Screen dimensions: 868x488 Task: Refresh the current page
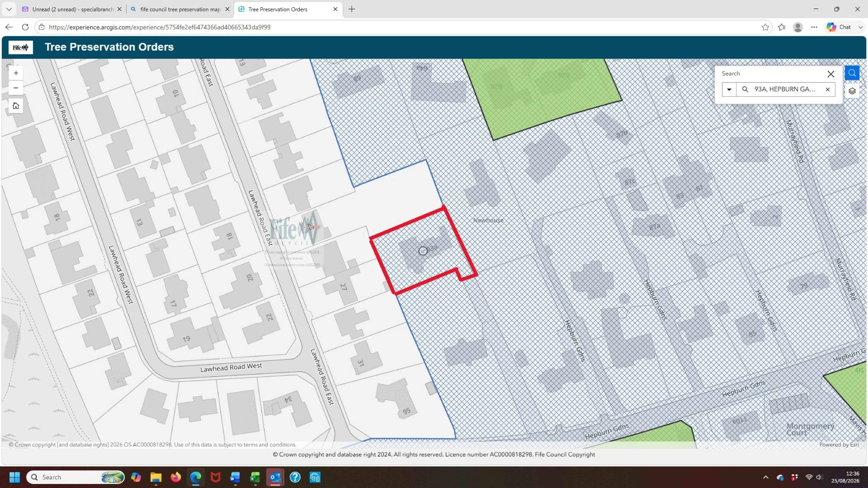point(25,27)
